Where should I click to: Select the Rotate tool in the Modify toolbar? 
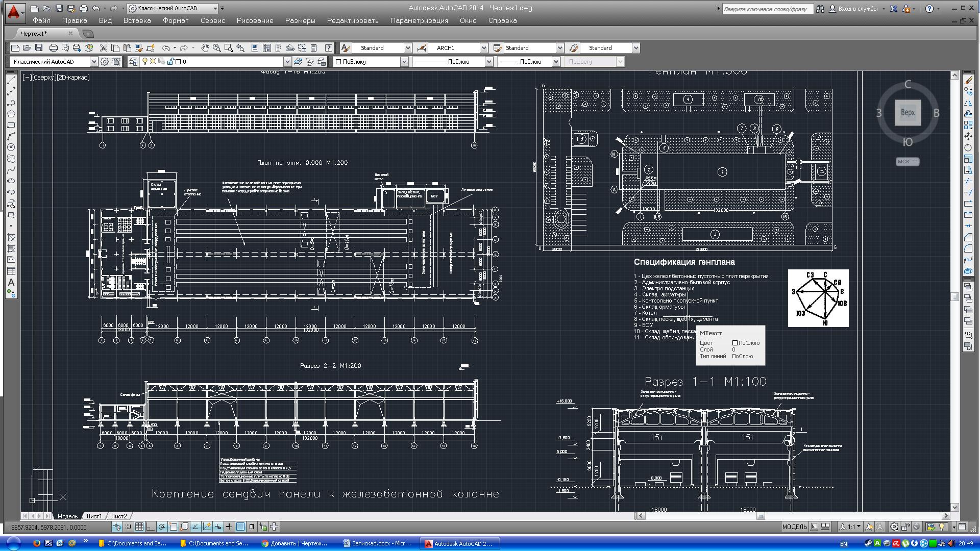tap(968, 147)
